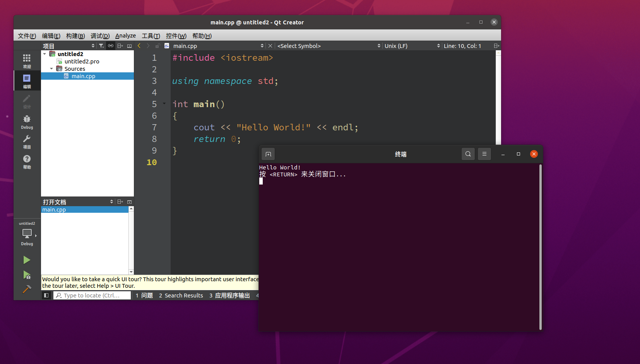This screenshot has height=364, width=640.
Task: Collapse the untitled2 project node
Action: [44, 54]
